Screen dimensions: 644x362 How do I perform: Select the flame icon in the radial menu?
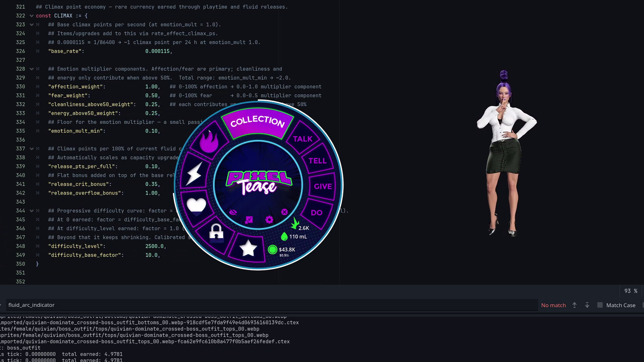pos(209,141)
